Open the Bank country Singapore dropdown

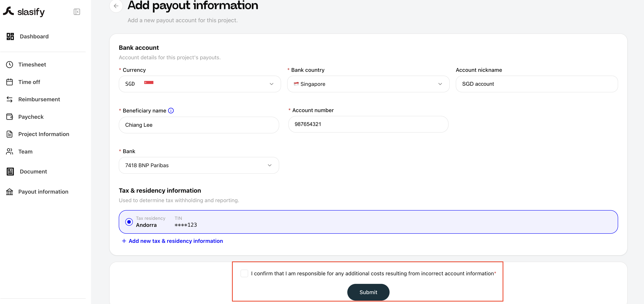pos(368,84)
